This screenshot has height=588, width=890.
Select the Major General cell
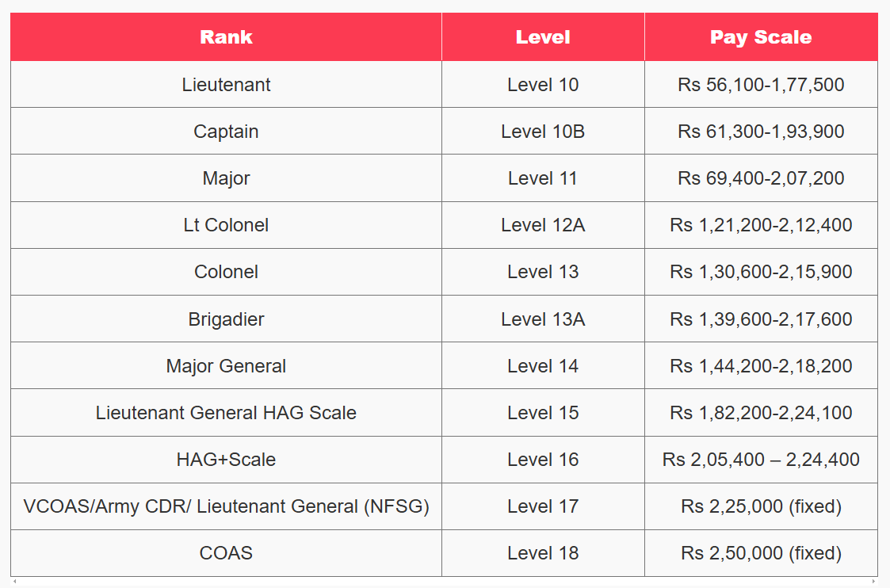(x=226, y=365)
